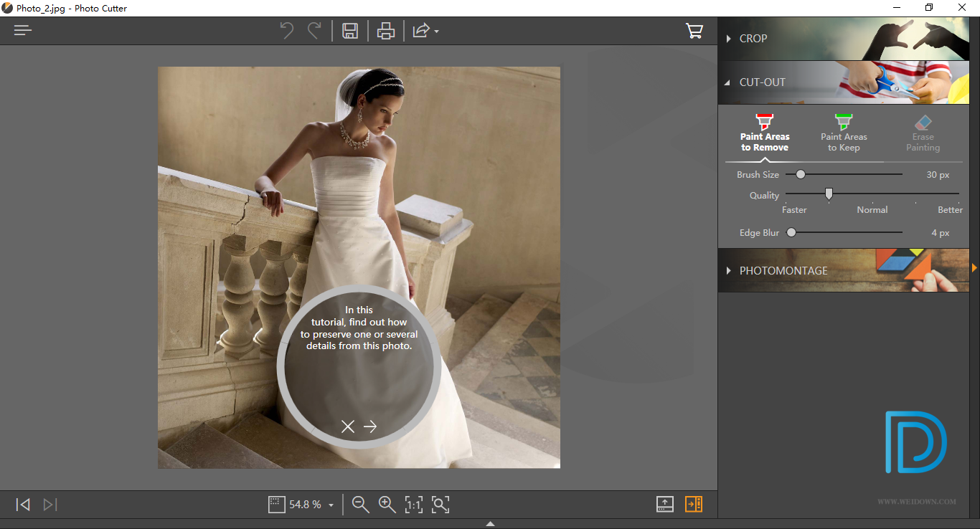
Task: Toggle the right side panel
Action: (694, 505)
